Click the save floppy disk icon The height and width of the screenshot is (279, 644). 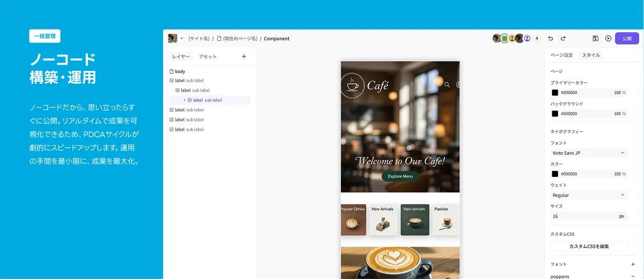coord(595,39)
